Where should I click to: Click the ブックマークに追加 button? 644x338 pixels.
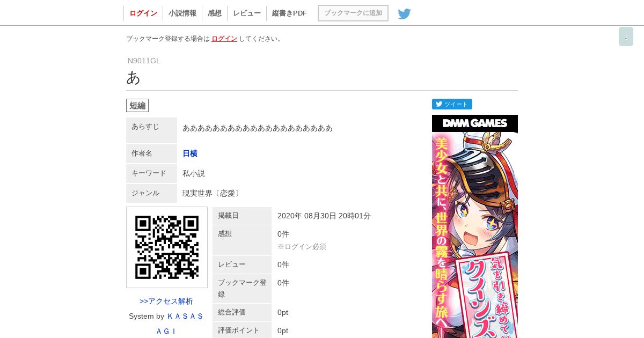(353, 13)
